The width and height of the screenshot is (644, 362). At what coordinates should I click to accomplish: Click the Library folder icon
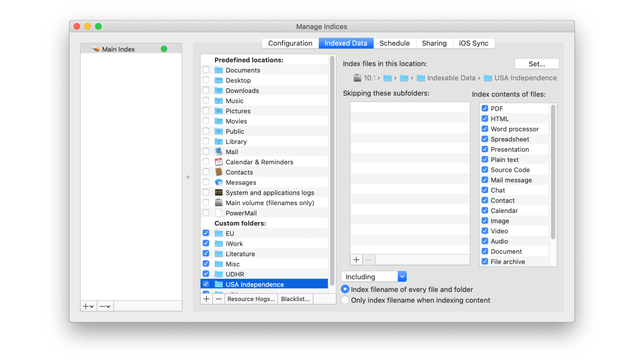[x=219, y=142]
